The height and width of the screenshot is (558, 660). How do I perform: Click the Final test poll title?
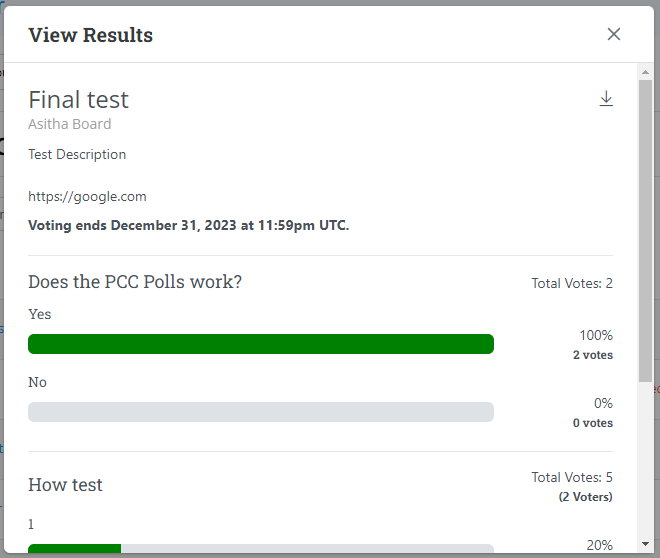click(78, 100)
